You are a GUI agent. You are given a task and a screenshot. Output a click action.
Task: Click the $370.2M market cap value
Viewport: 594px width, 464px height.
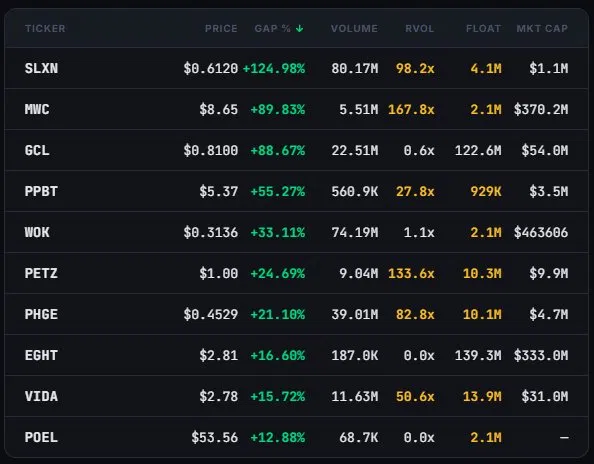pyautogui.click(x=541, y=109)
